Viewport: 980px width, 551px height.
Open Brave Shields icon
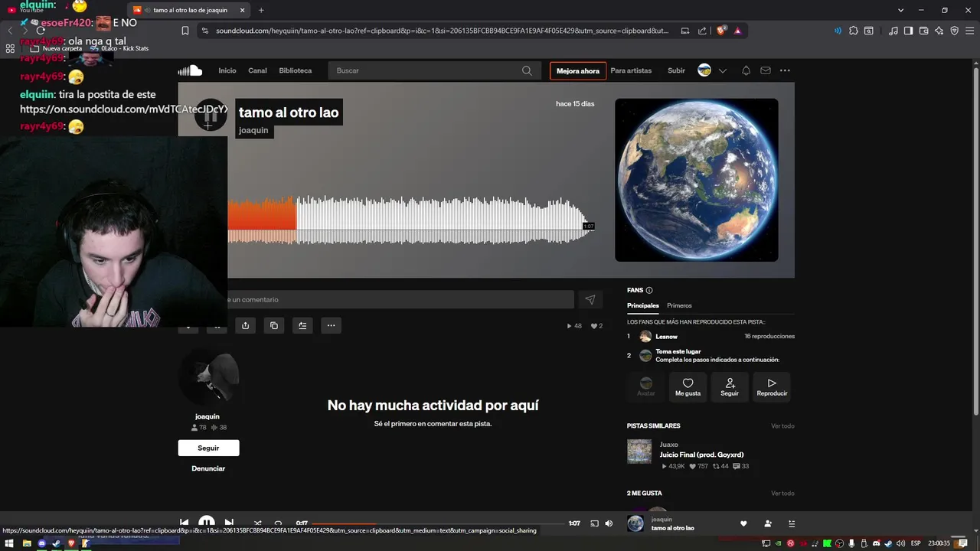721,31
